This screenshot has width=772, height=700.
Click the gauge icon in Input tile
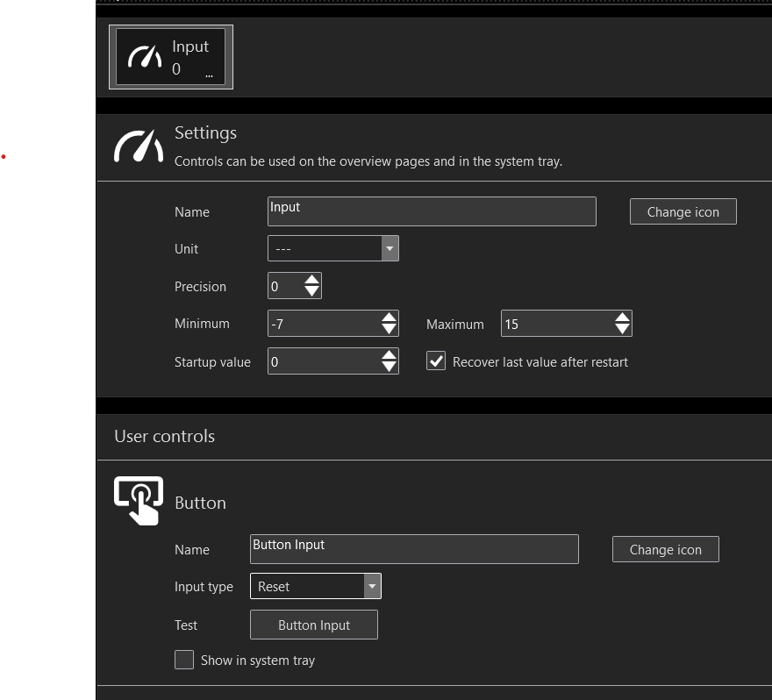pyautogui.click(x=145, y=58)
